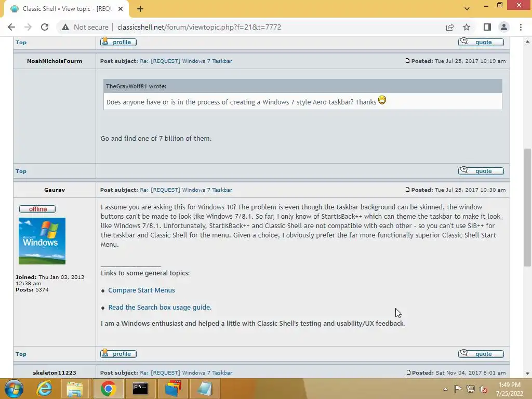
Task: Open Read the Search box usage guide link
Action: click(x=160, y=307)
